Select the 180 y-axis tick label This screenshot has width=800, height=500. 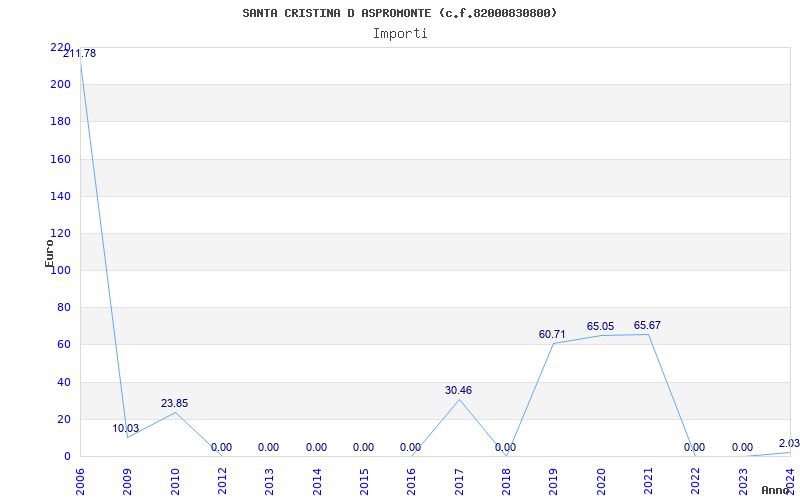click(x=60, y=122)
